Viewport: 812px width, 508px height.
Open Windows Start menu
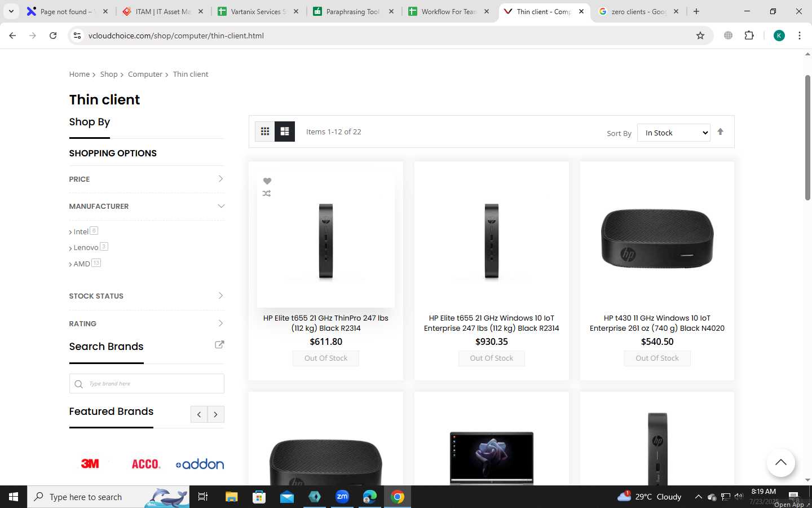coord(14,497)
